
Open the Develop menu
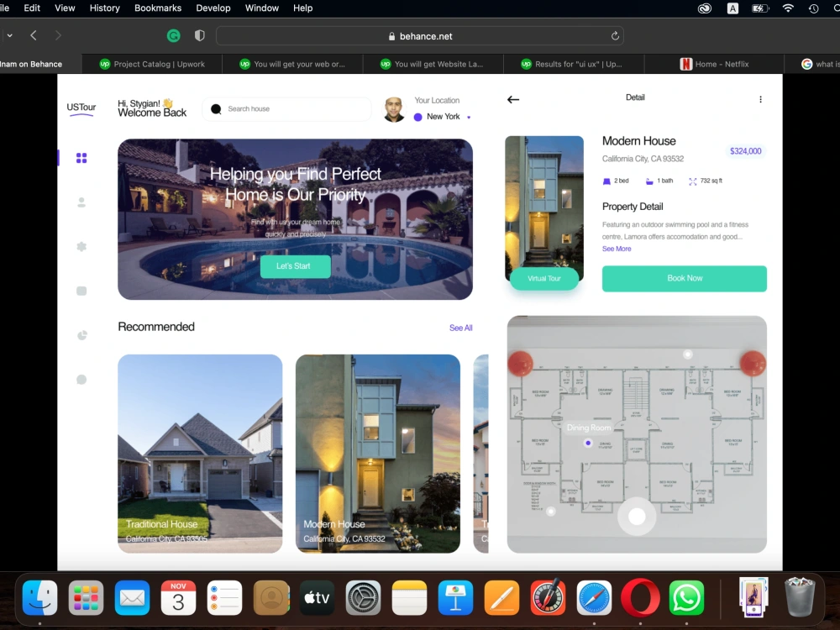coord(213,8)
